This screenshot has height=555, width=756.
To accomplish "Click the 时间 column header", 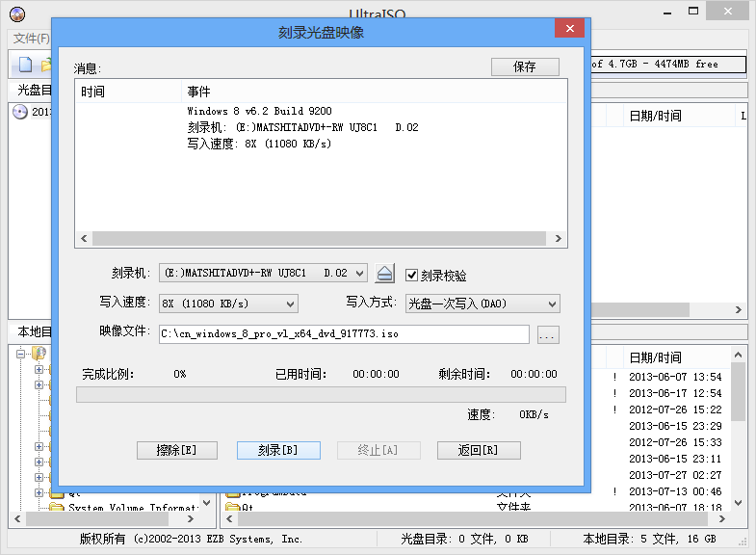I will 128,92.
